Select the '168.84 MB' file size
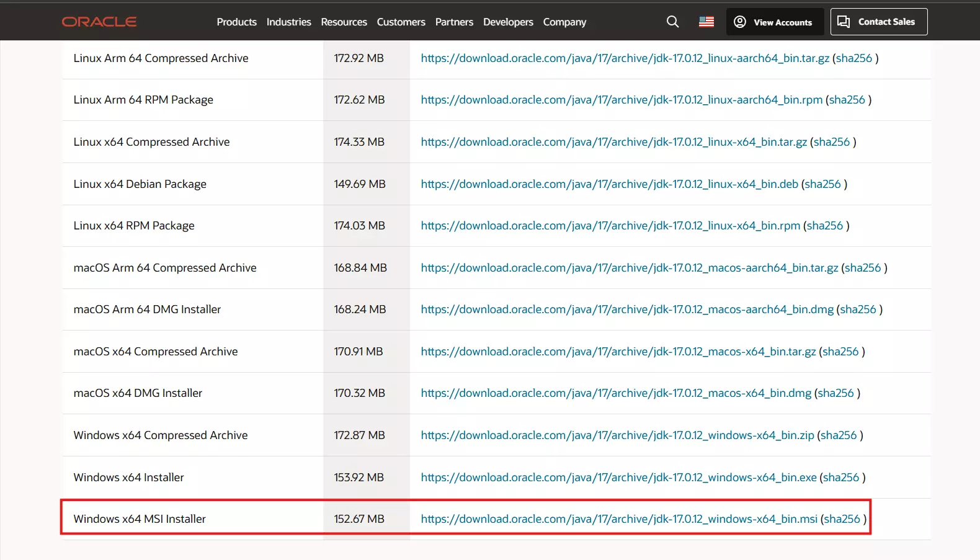 click(360, 268)
